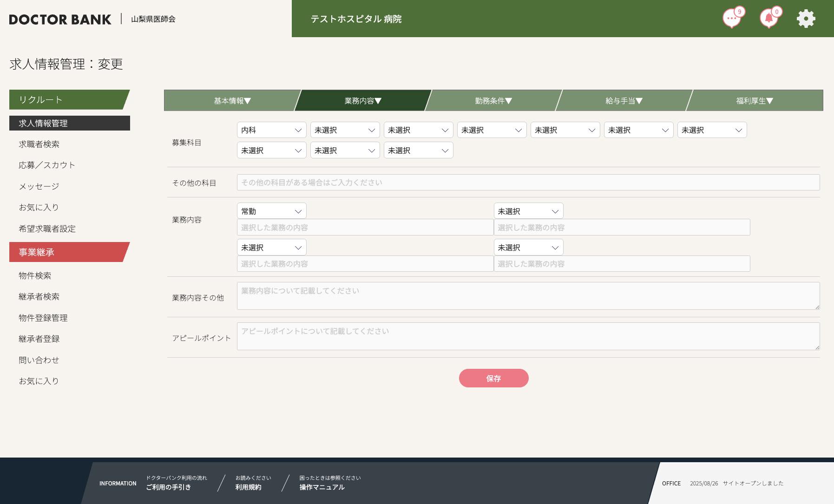Open the 給与手当 tab

tap(624, 101)
